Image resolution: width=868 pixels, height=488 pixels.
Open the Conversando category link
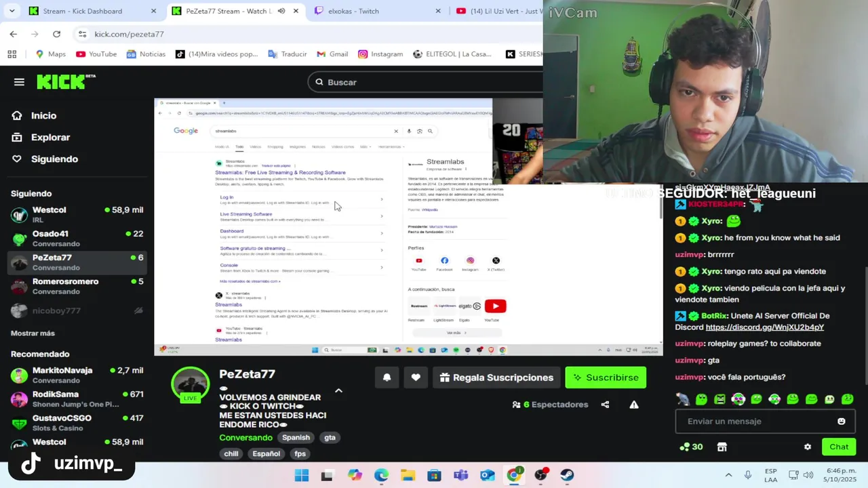pyautogui.click(x=245, y=438)
